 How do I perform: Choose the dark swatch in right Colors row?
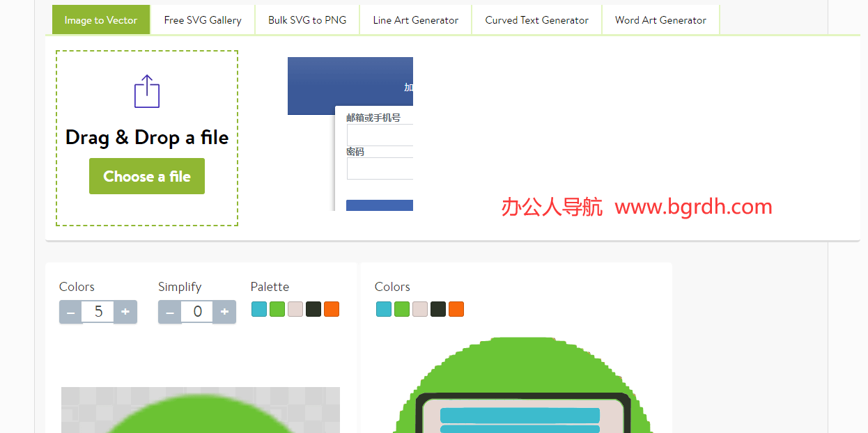pyautogui.click(x=438, y=309)
